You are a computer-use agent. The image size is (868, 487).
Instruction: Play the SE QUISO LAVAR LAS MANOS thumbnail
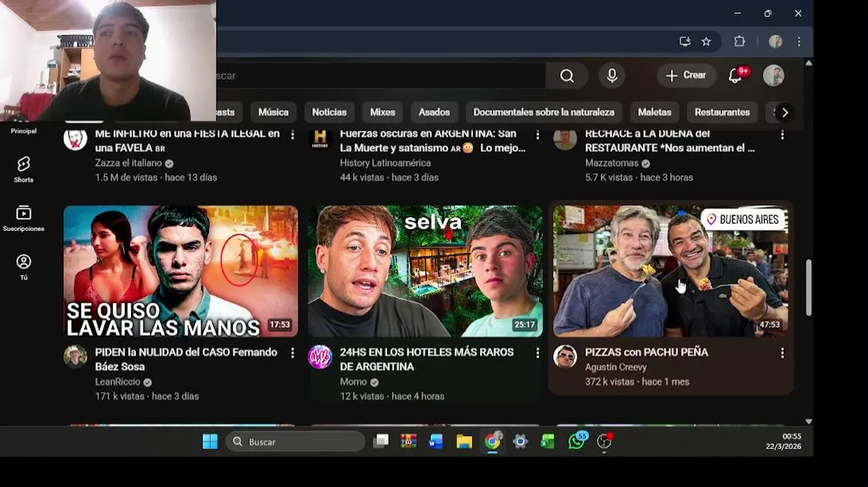(180, 271)
